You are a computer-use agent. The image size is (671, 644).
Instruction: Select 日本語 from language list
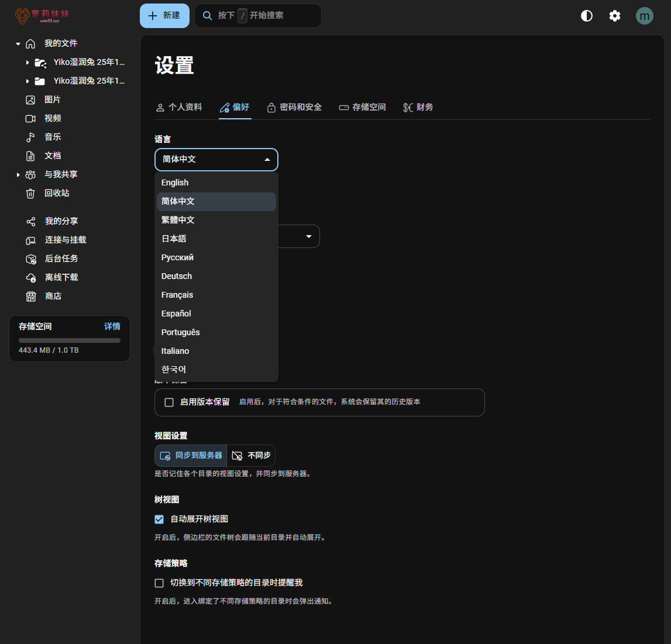point(174,239)
